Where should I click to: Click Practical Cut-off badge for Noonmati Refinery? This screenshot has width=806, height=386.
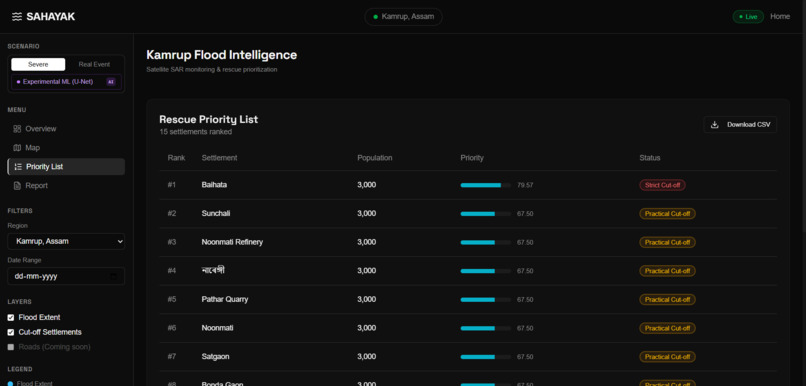[x=667, y=242]
